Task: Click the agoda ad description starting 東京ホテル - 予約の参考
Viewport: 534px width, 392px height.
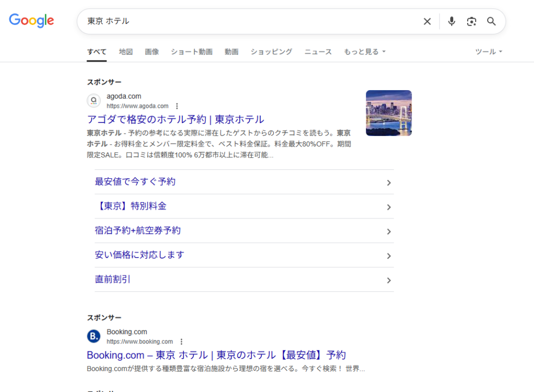Action: pyautogui.click(x=219, y=144)
